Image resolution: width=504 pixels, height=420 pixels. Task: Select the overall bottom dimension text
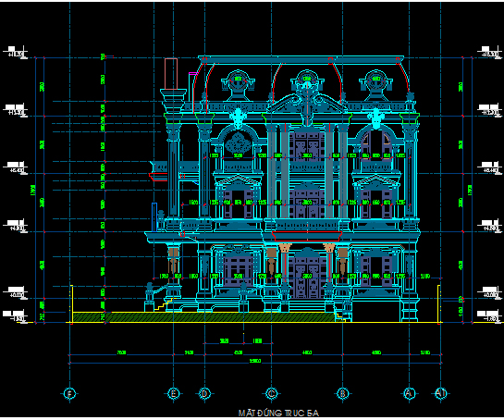click(x=255, y=361)
